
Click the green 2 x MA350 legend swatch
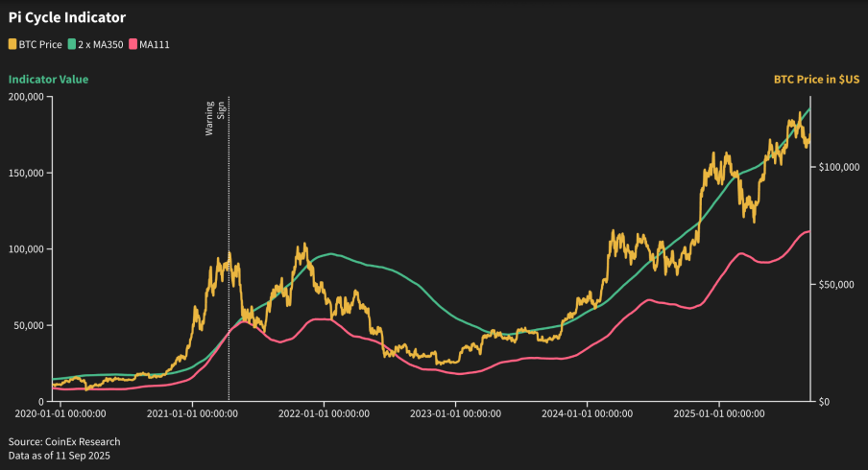pos(71,44)
